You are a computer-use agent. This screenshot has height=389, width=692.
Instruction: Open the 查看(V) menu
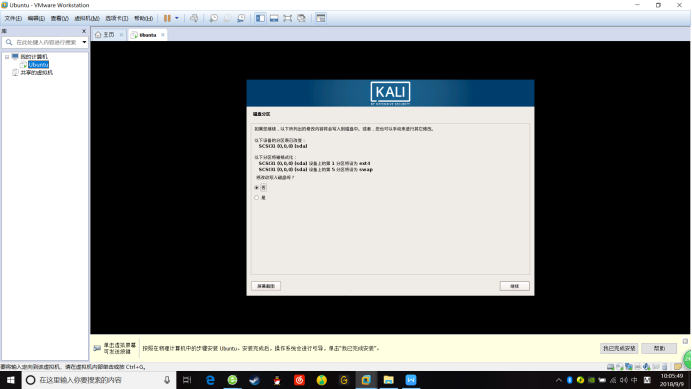(60, 19)
